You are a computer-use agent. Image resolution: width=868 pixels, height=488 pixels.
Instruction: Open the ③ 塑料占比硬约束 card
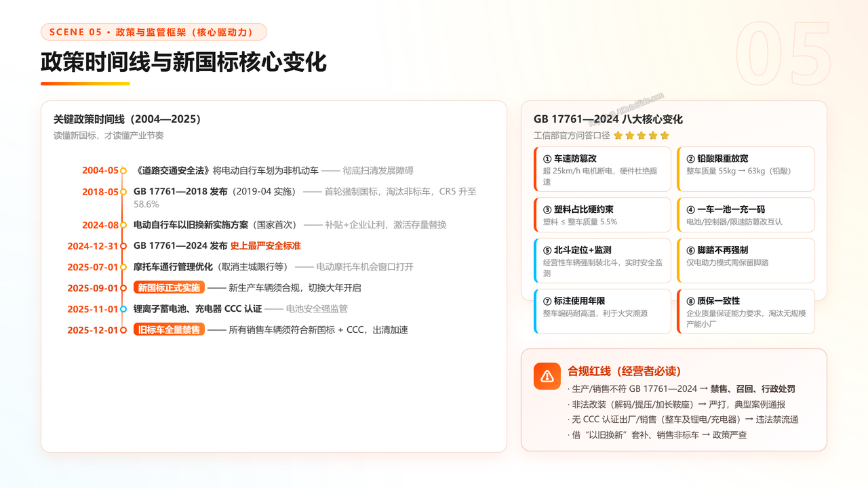(602, 215)
